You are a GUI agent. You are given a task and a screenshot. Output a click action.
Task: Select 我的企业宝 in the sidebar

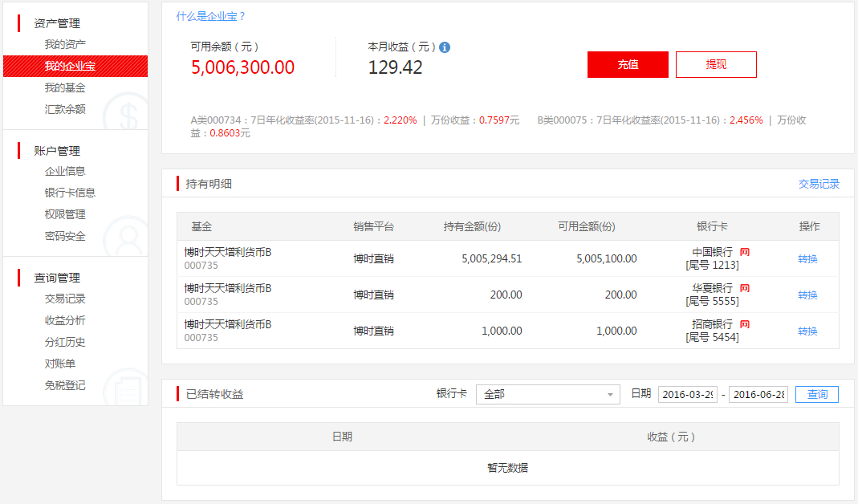click(75, 67)
